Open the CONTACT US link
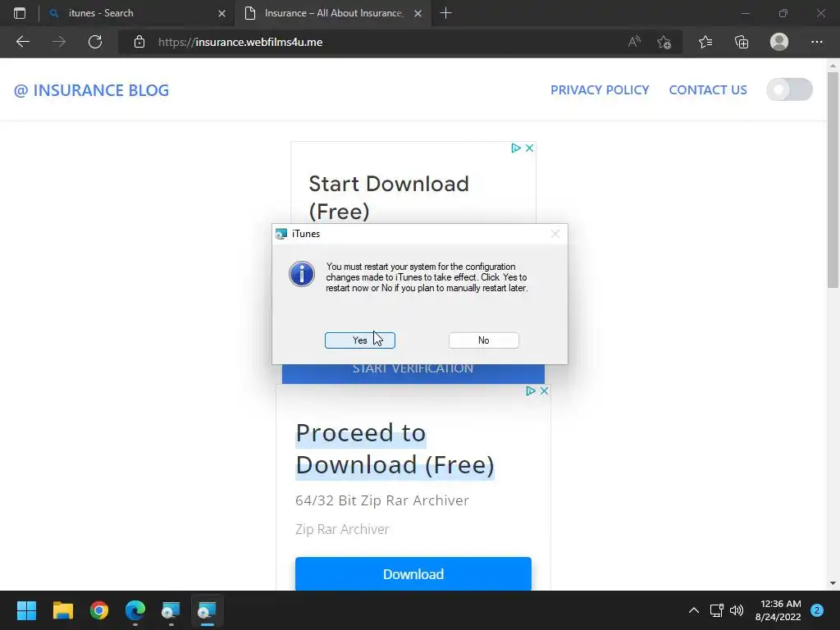 click(x=708, y=90)
